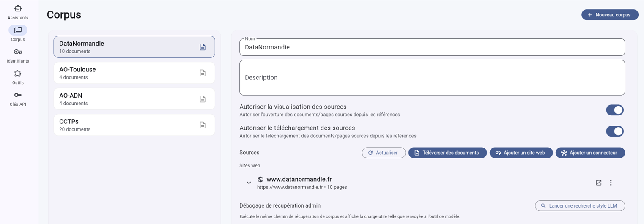The width and height of the screenshot is (644, 224).
Task: Click the Nouveau corpus button
Action: point(610,15)
